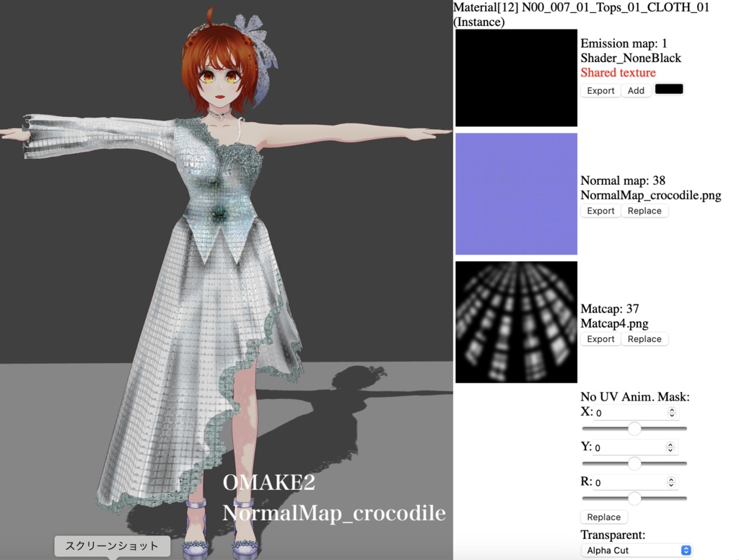Export the emission map texture
739x560 pixels.
point(600,90)
